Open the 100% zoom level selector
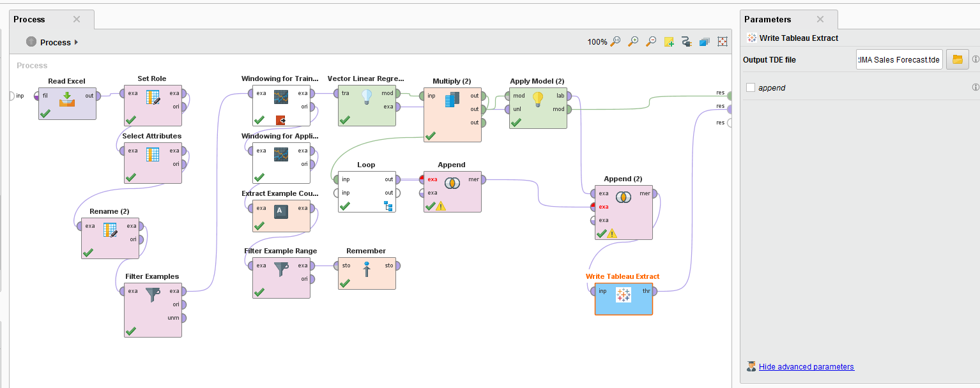Screen dimensions: 980x388 click(x=597, y=41)
